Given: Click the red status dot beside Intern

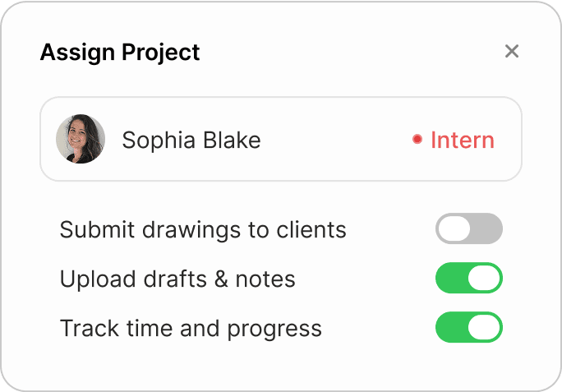Looking at the screenshot, I should [x=417, y=140].
